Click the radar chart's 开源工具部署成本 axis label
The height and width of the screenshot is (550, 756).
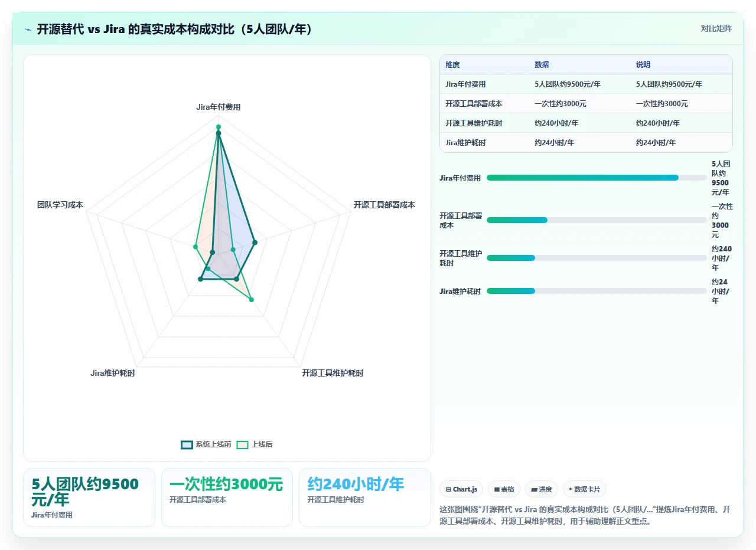click(x=384, y=205)
